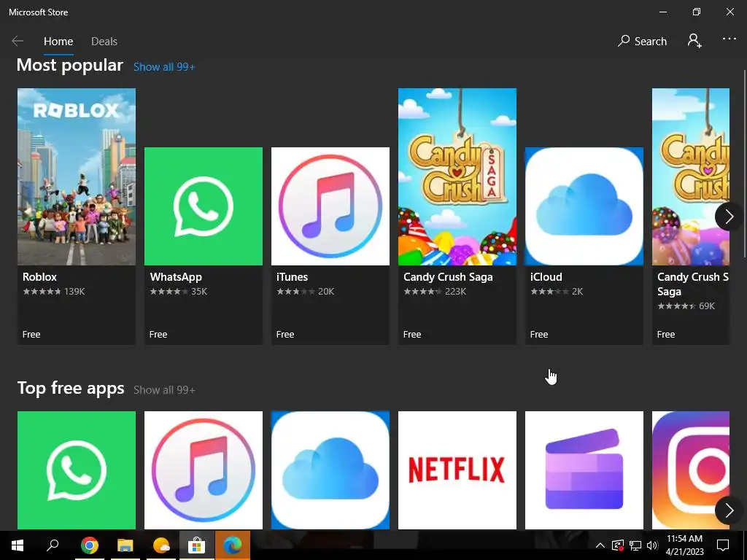Open the notification center icon
The image size is (747, 560).
[x=723, y=545]
